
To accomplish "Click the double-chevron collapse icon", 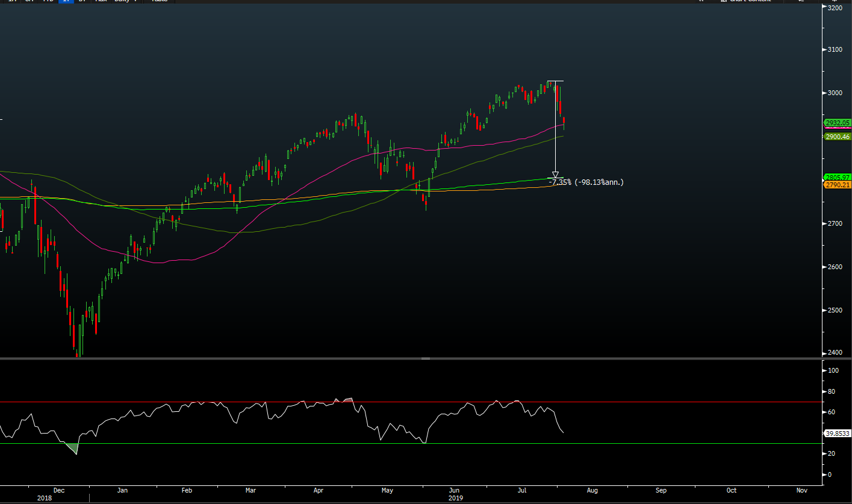I will (700, 1).
